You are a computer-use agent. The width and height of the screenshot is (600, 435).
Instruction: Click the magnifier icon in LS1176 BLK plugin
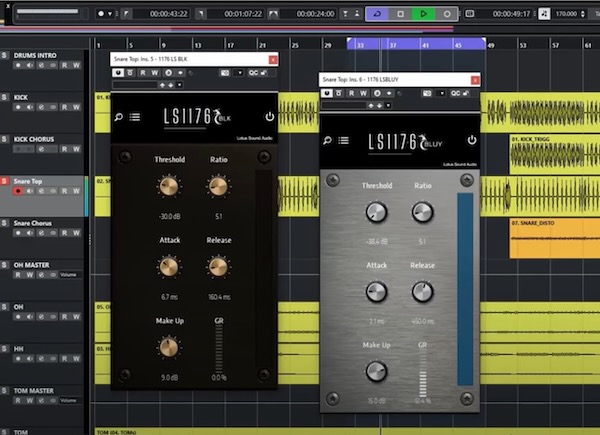[119, 117]
